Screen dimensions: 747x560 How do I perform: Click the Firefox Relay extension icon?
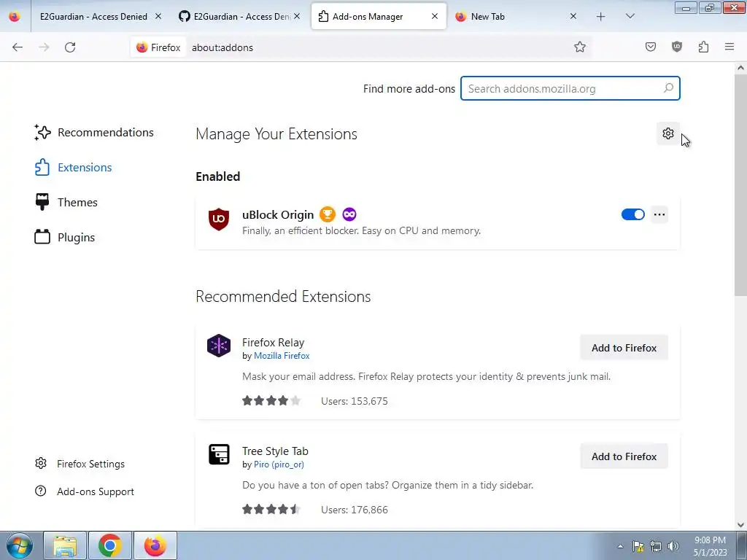[x=219, y=346]
